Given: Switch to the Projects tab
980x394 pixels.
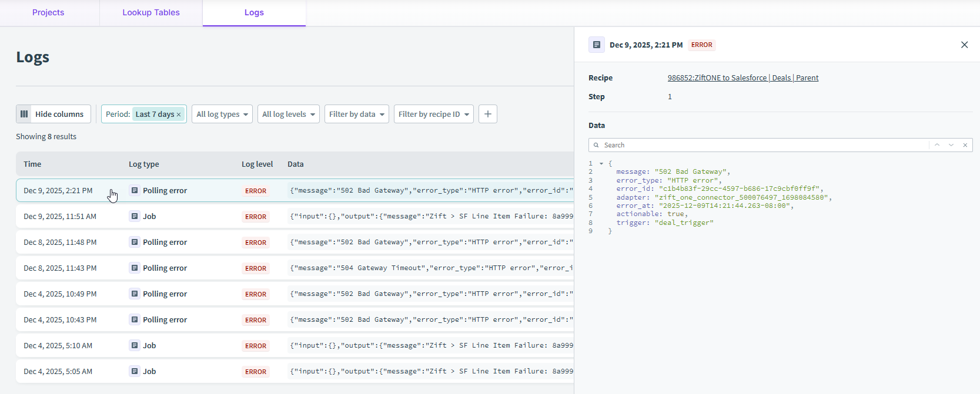Looking at the screenshot, I should point(48,12).
